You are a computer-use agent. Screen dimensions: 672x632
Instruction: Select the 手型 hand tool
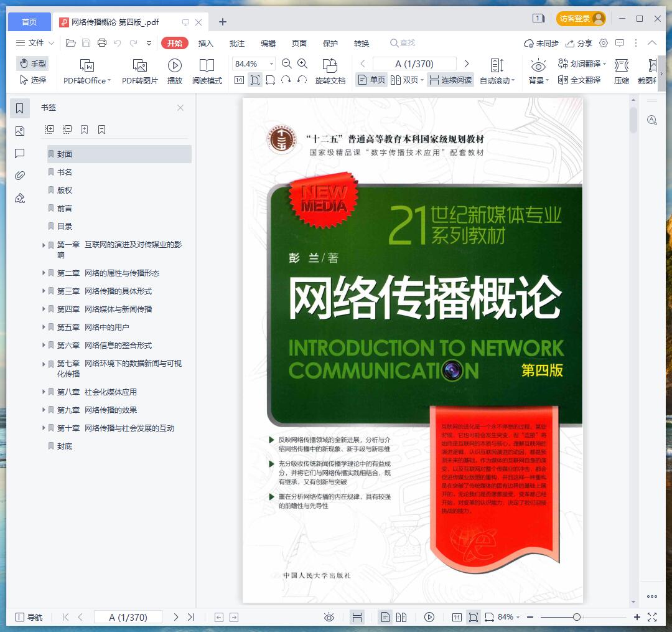coord(32,64)
